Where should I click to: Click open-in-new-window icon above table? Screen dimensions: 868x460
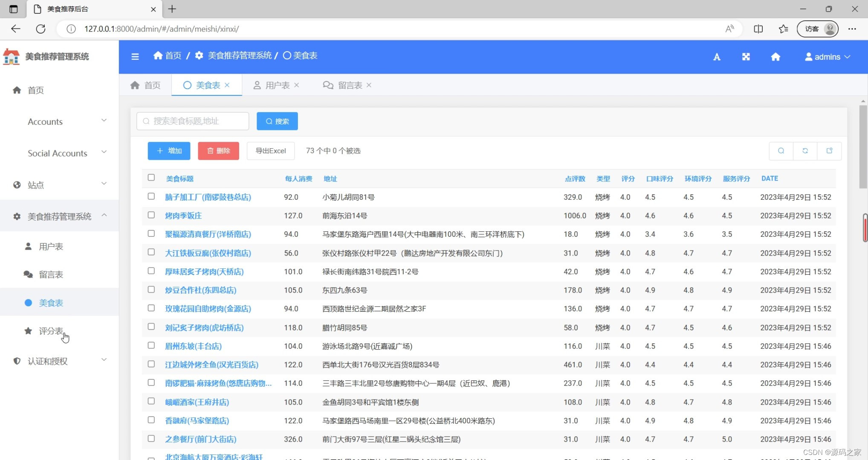pyautogui.click(x=829, y=151)
